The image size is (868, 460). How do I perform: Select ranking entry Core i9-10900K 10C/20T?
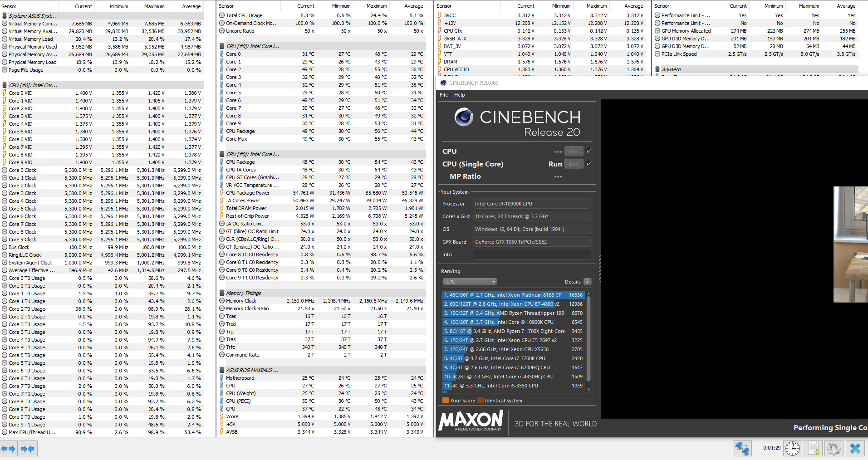click(514, 322)
